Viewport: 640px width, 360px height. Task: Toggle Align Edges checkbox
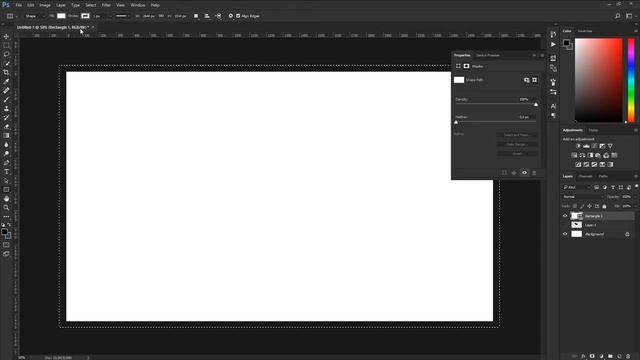click(x=238, y=16)
